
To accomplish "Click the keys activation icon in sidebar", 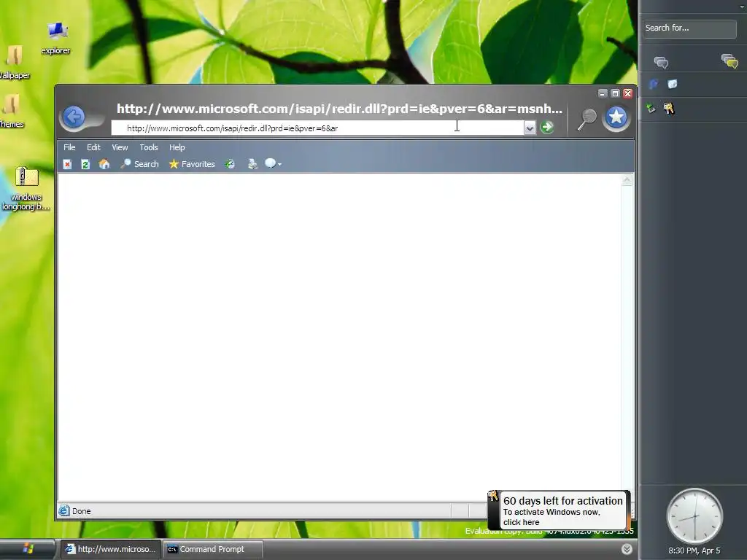I will point(668,109).
